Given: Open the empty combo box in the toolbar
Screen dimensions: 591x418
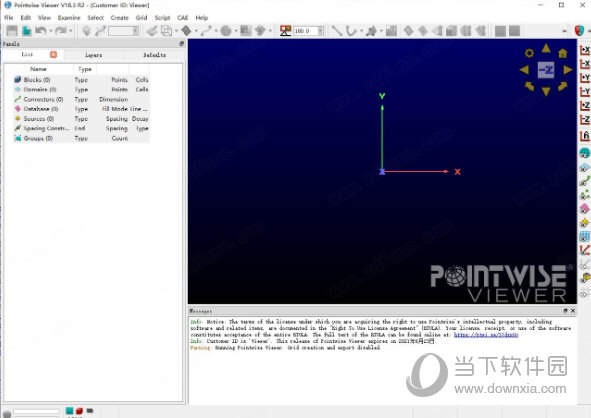Looking at the screenshot, I should (x=123, y=31).
